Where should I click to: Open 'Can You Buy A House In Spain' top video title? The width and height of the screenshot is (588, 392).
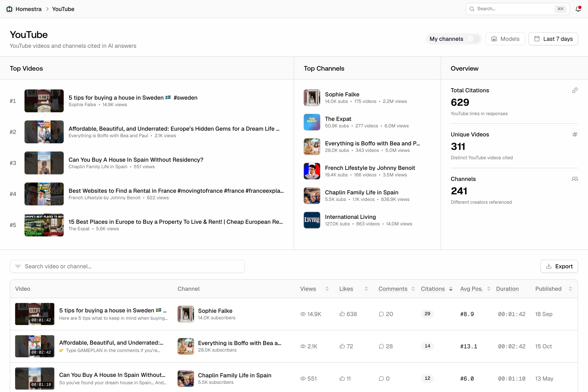pos(136,160)
